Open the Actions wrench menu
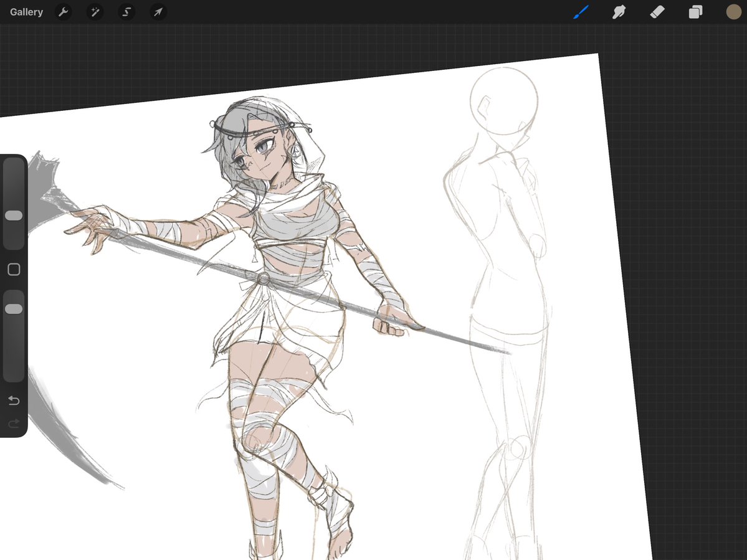 63,12
